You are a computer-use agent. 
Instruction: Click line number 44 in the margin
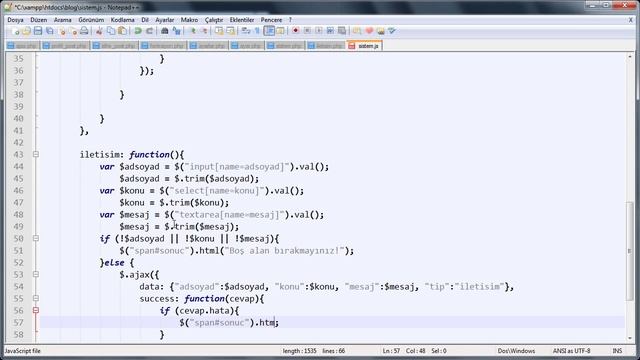point(18,167)
